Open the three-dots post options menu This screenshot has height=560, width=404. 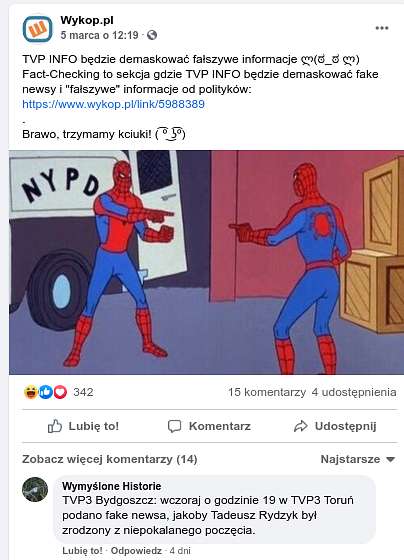[382, 28]
